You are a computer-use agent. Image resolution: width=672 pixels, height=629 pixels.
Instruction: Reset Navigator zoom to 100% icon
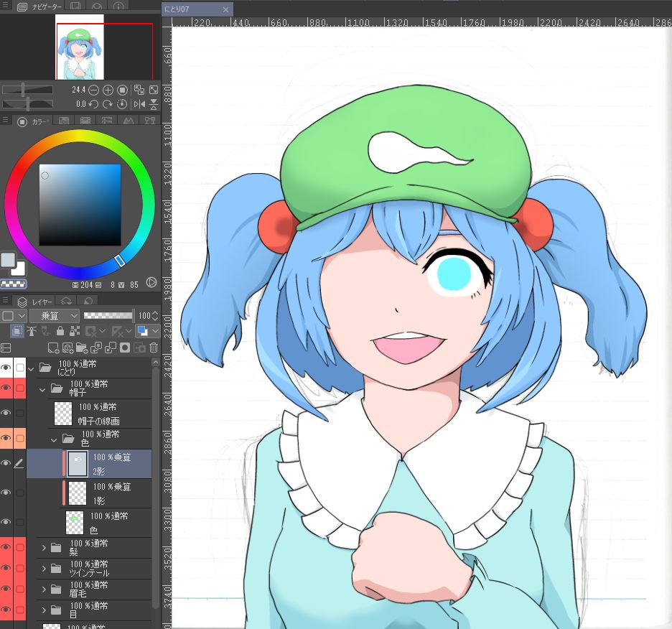point(122,90)
